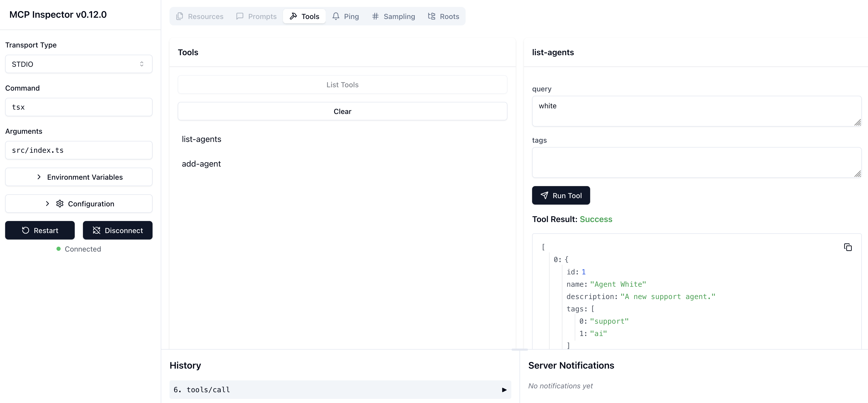Open the Roots tab
Screen dimensions: 868x403
444,16
